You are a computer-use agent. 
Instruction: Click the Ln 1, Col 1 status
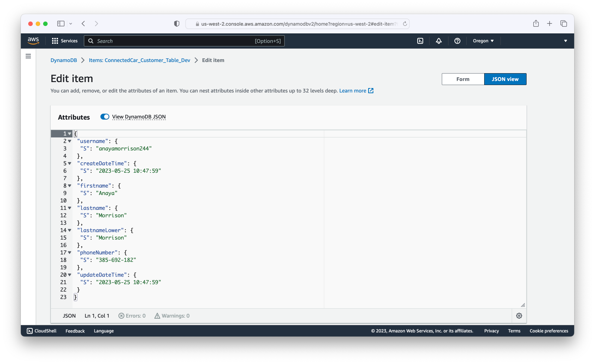[97, 316]
